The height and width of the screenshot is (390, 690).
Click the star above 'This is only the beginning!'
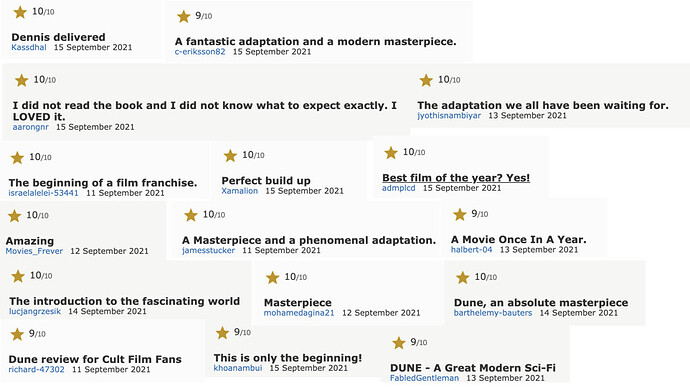click(x=222, y=333)
